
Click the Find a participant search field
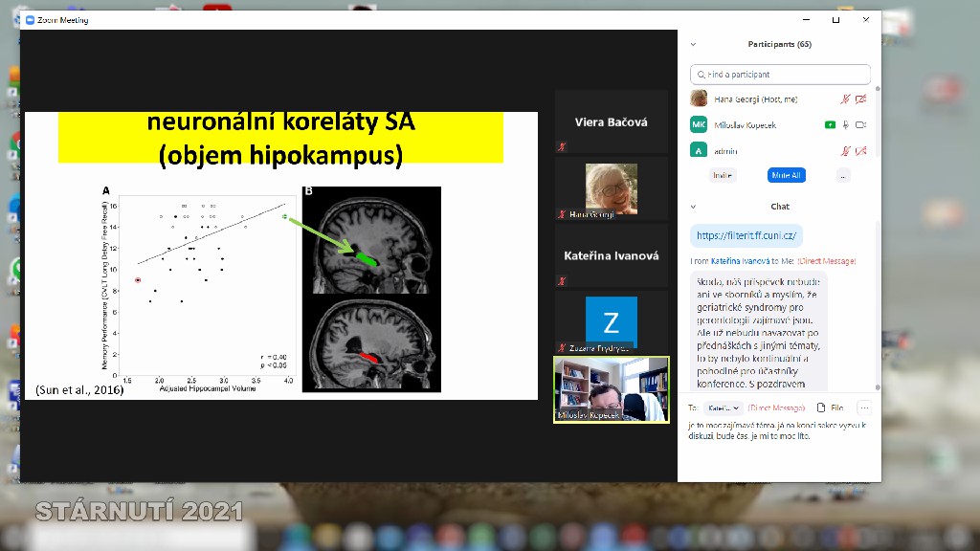(x=780, y=75)
